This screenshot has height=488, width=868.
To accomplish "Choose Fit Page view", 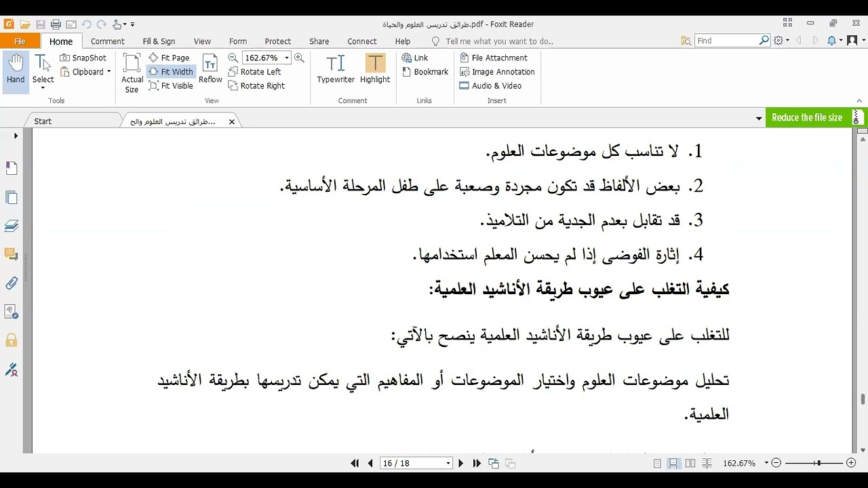I will [170, 58].
